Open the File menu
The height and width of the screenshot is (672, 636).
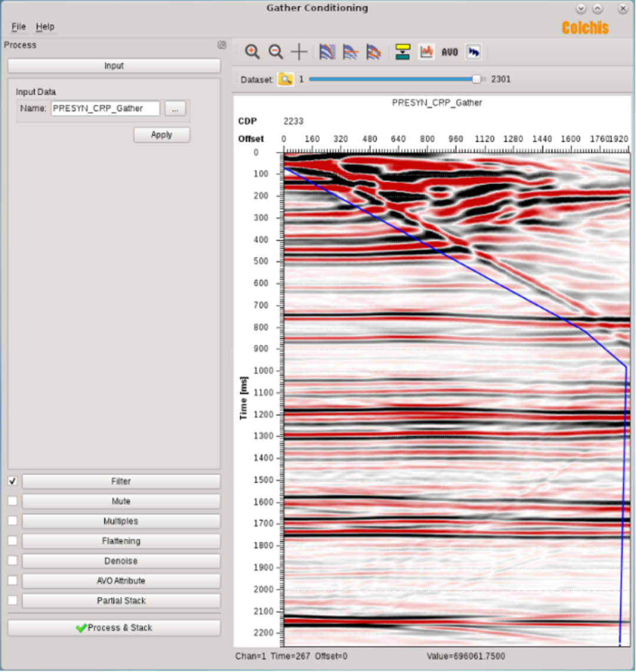(19, 26)
